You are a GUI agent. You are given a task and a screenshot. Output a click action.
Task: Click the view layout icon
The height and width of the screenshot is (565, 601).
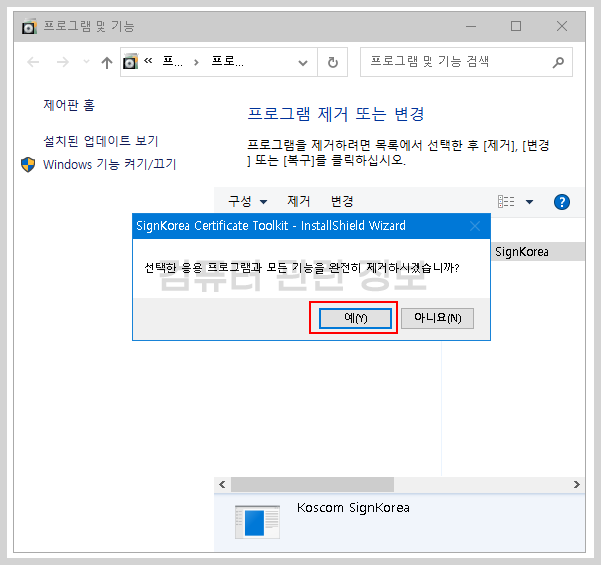point(506,202)
